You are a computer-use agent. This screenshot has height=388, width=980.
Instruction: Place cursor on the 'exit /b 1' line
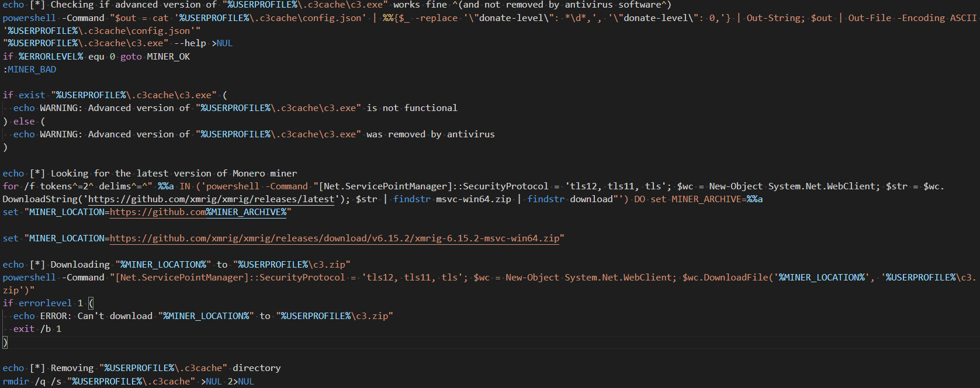(37, 329)
